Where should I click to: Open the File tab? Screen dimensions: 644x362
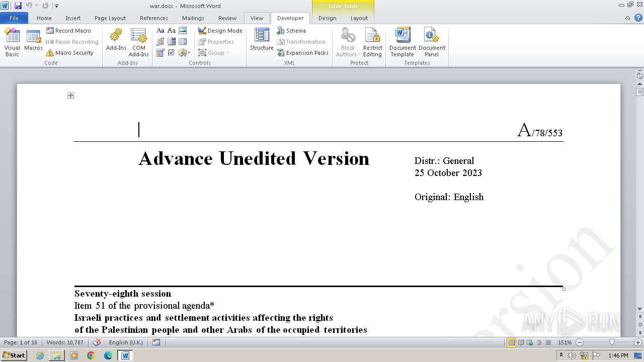pos(14,18)
